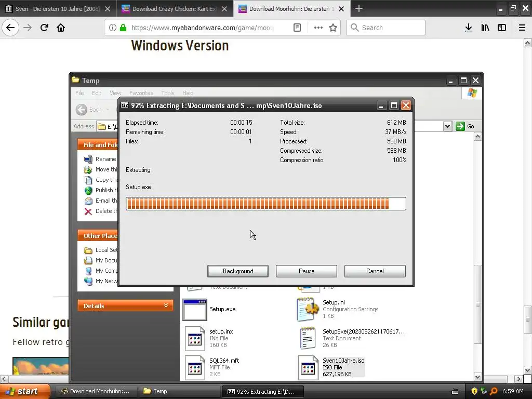Expand Explorer address bar dropdown
Screen dimensions: 532x399
pos(447,126)
